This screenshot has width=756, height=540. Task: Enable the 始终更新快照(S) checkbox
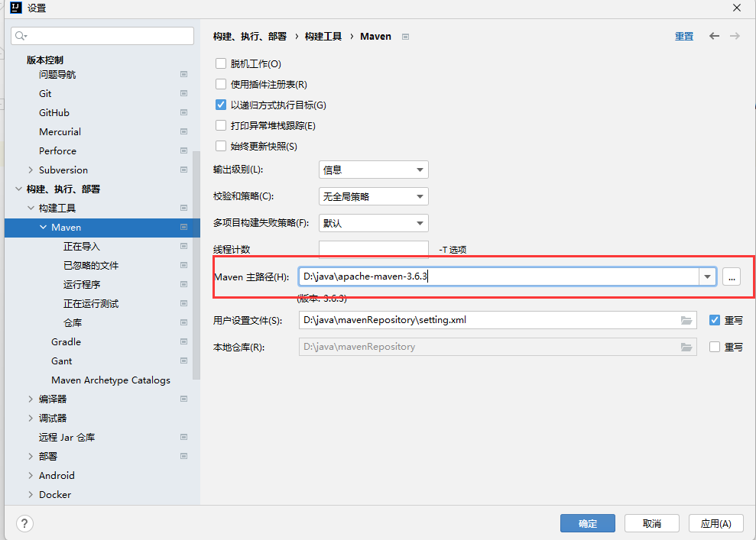[x=221, y=146]
